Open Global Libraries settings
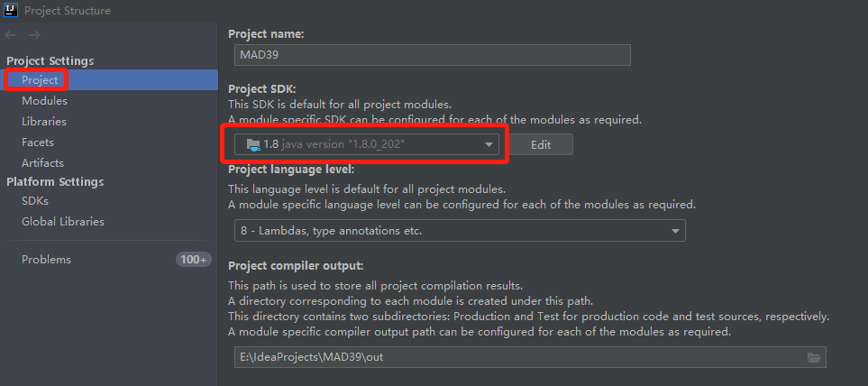Viewport: 868px width, 386px height. click(x=63, y=222)
